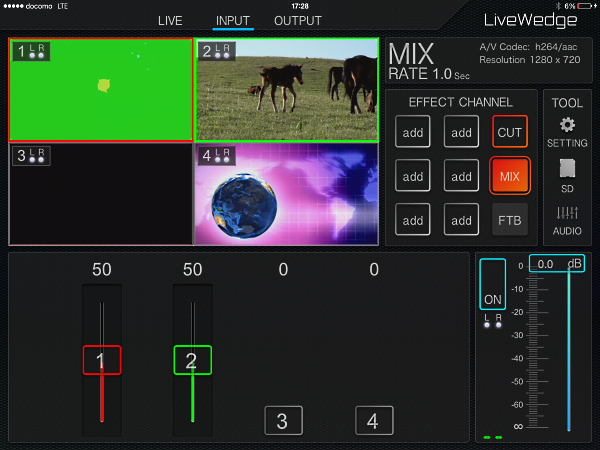Tap channel 1 level value 50
600x450 pixels.
102,269
